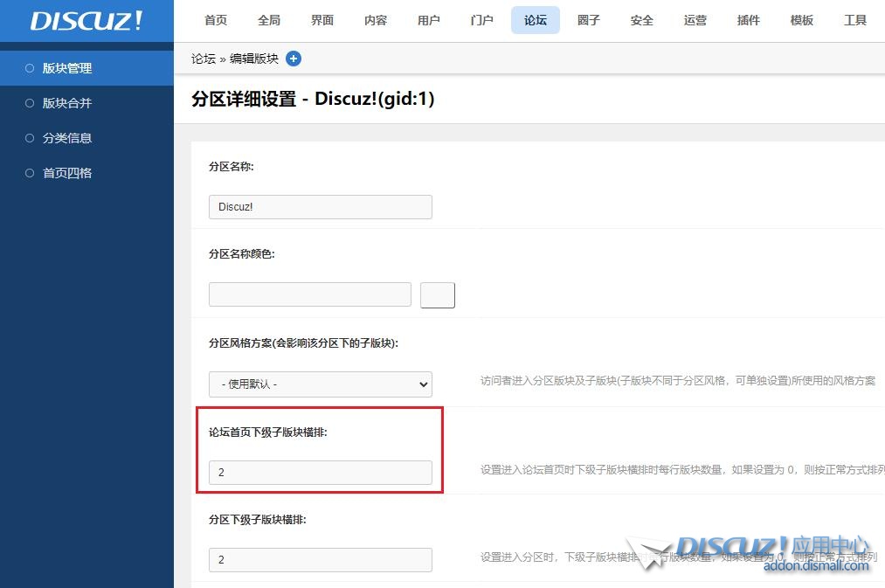
Task: Click the 分区下级子版块横排 input field
Action: pyautogui.click(x=320, y=560)
